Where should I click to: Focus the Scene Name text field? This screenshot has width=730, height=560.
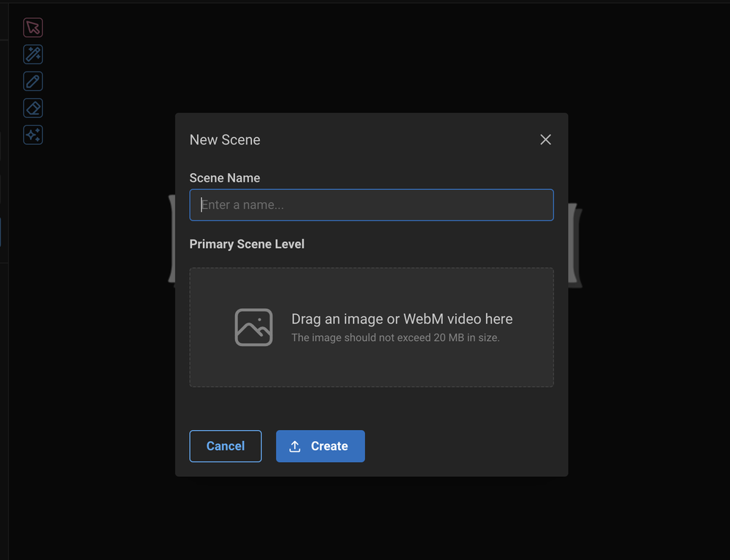coord(371,205)
